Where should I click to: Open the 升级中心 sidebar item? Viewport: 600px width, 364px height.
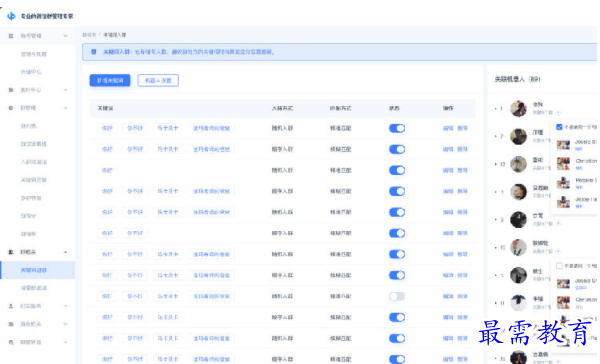click(x=31, y=72)
